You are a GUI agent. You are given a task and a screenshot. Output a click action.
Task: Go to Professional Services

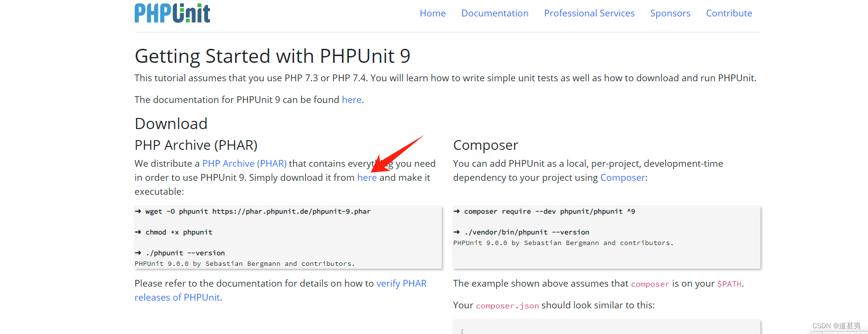(589, 13)
